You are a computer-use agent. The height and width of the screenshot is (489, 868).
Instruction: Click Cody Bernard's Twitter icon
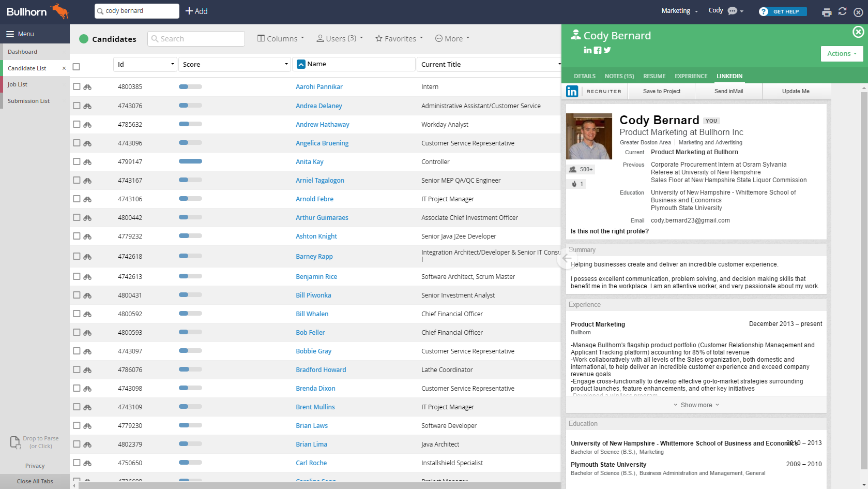click(607, 50)
